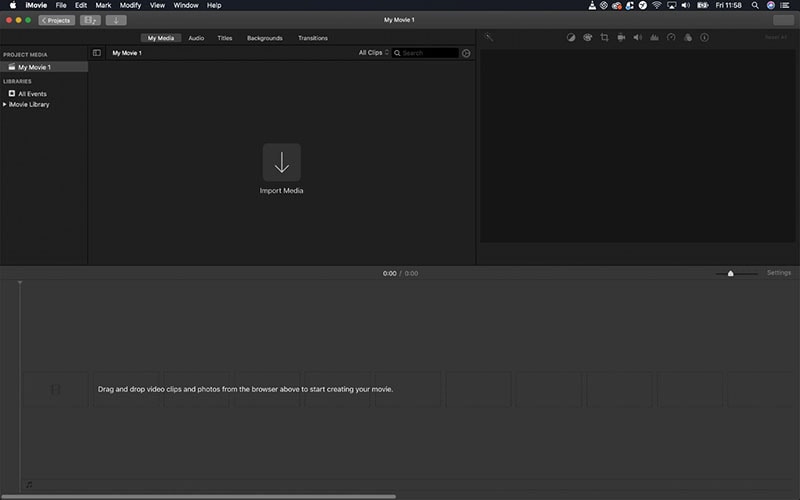The height and width of the screenshot is (500, 800).
Task: Go back to Projects
Action: click(x=57, y=20)
